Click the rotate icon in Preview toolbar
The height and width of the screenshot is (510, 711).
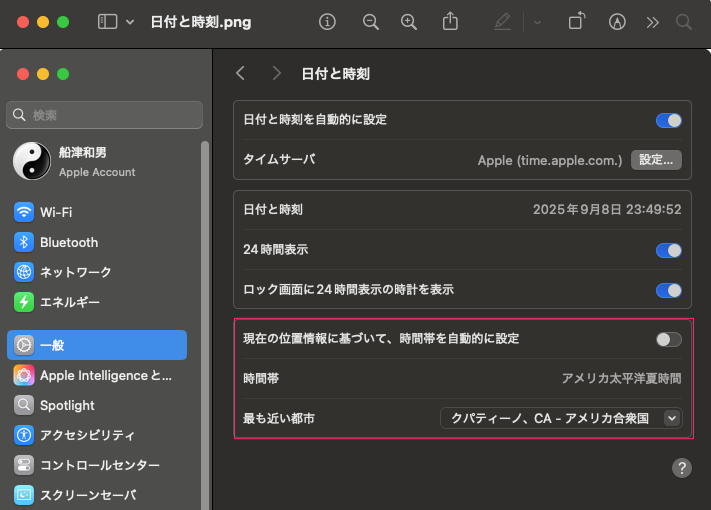tap(576, 22)
